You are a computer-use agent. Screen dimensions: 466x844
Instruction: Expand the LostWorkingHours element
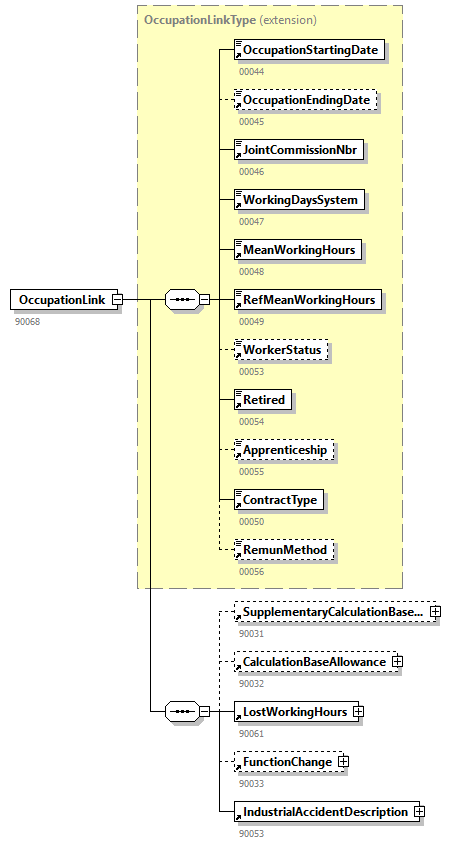coord(358,712)
